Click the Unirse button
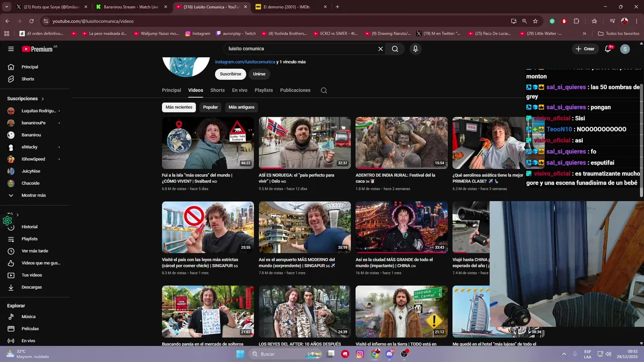Image resolution: width=644 pixels, height=362 pixels. (x=259, y=74)
